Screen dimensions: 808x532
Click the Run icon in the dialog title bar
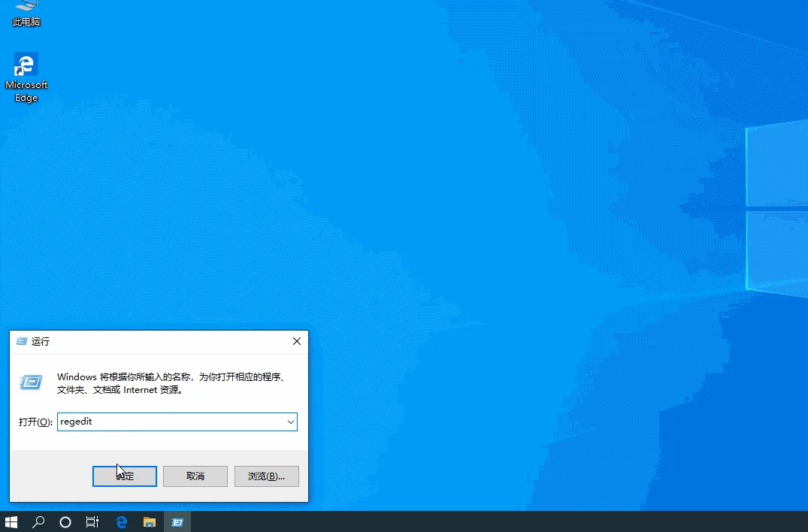point(22,341)
